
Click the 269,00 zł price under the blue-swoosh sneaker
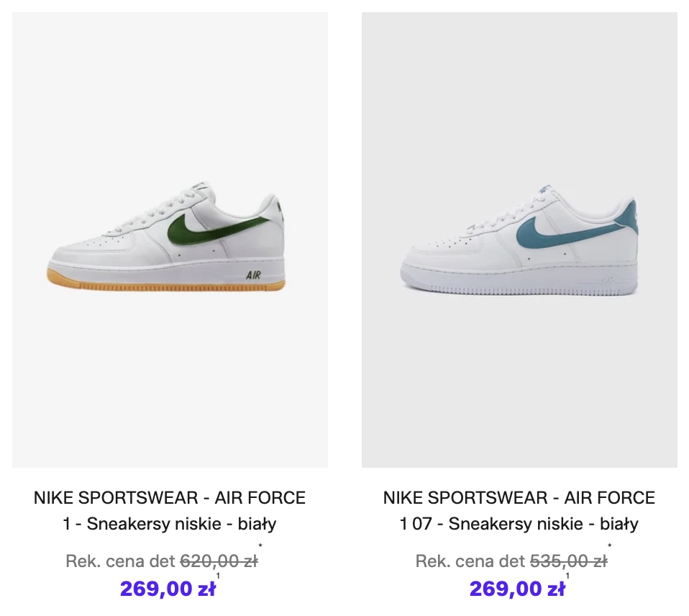pos(516,589)
